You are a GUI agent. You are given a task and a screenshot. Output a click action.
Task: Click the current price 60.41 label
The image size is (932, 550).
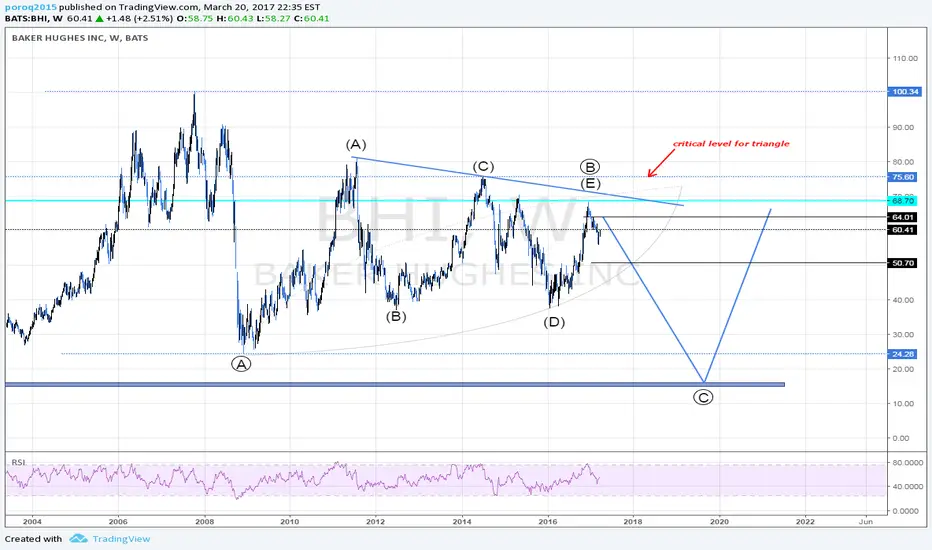click(903, 230)
